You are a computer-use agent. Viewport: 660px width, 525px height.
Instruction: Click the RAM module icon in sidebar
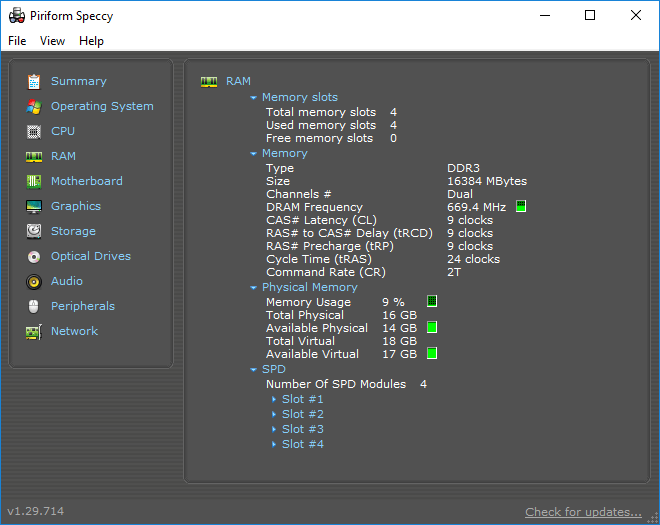[34, 157]
